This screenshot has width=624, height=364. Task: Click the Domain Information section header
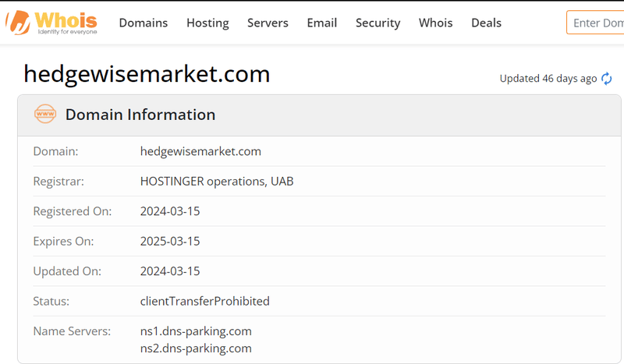click(319, 115)
